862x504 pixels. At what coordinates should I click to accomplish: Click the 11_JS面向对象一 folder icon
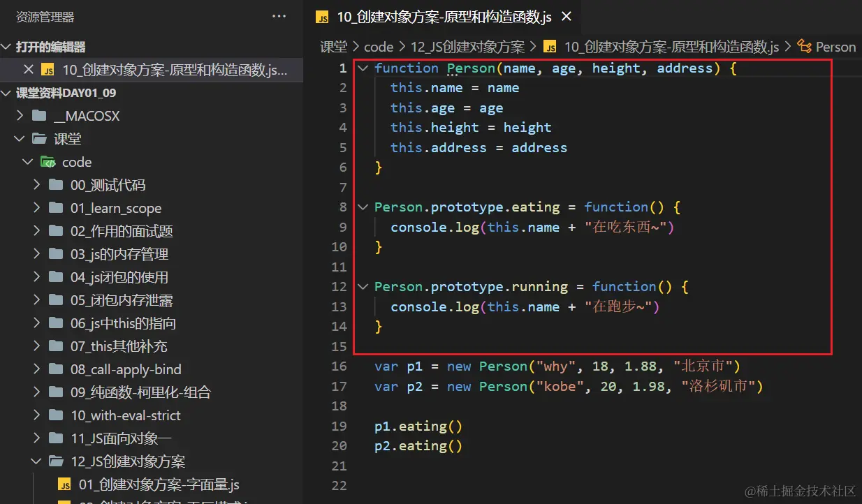(x=57, y=438)
